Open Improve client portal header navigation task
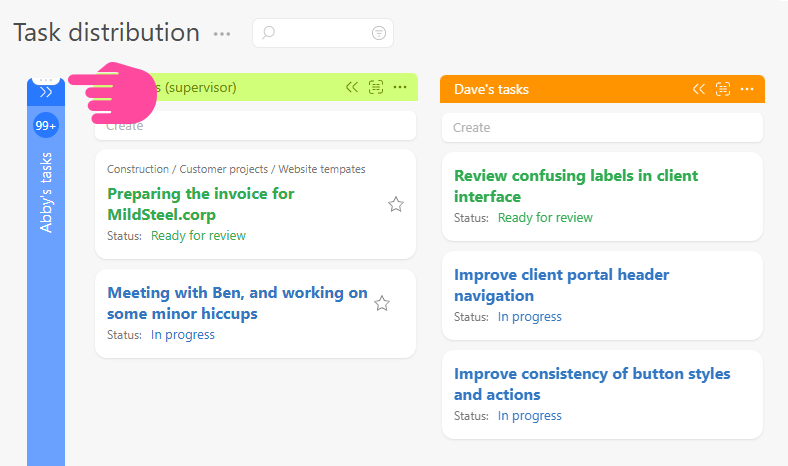788x466 pixels. pyautogui.click(x=561, y=285)
